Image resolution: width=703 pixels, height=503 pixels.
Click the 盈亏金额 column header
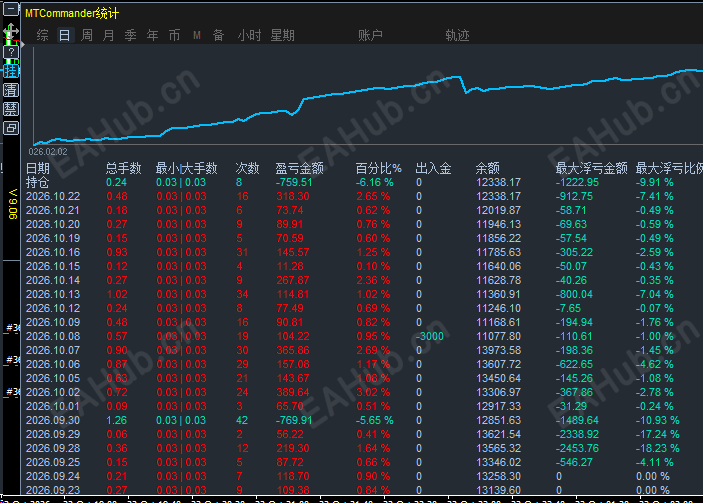pyautogui.click(x=299, y=169)
